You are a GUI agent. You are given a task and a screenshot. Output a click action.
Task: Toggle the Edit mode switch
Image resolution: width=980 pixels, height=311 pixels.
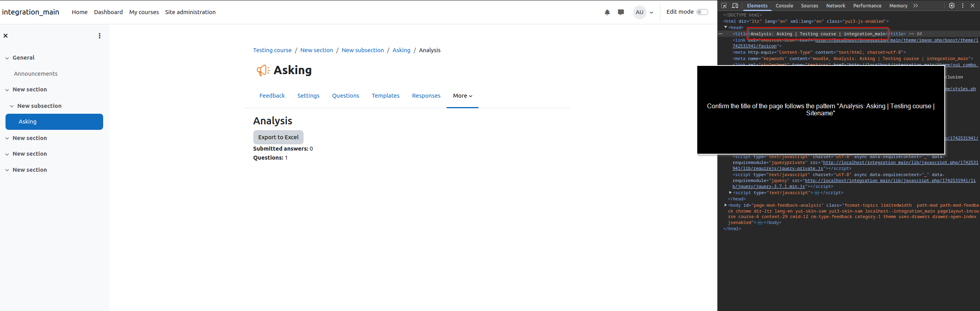tap(702, 12)
